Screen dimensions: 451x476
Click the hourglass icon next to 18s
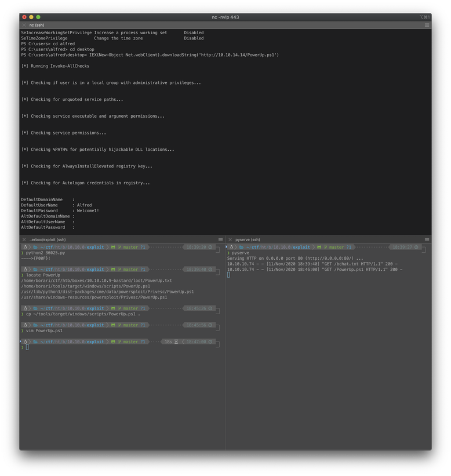click(176, 341)
